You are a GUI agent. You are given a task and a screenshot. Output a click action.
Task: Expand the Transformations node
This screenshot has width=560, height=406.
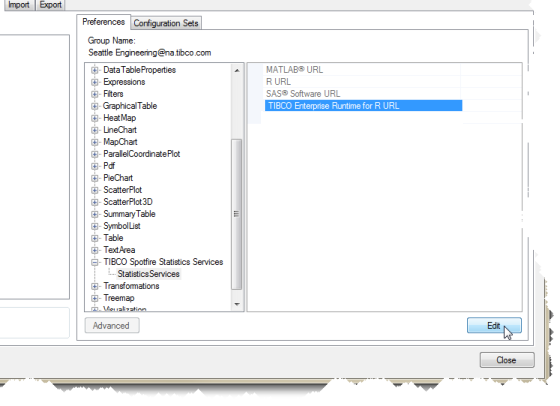coord(95,286)
